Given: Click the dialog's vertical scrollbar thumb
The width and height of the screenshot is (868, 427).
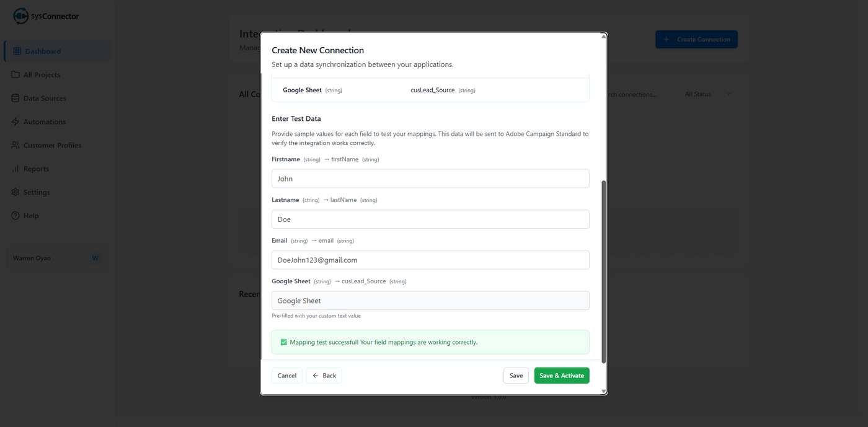Looking at the screenshot, I should [x=604, y=271].
